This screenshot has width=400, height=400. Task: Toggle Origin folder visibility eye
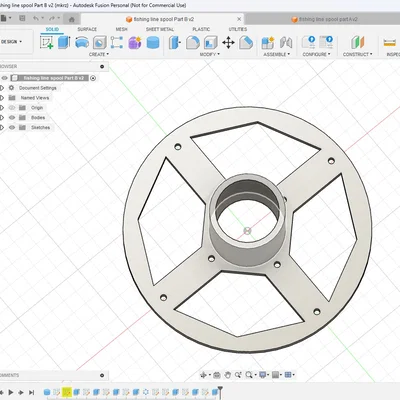(12, 108)
